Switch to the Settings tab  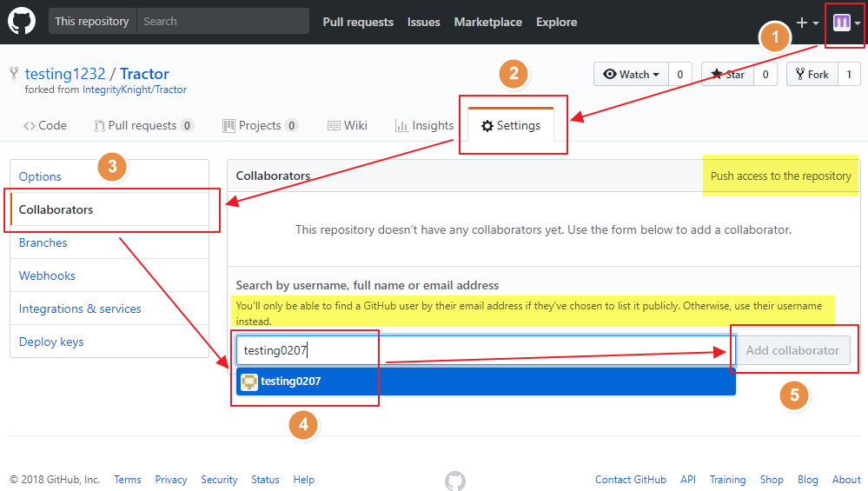[510, 126]
